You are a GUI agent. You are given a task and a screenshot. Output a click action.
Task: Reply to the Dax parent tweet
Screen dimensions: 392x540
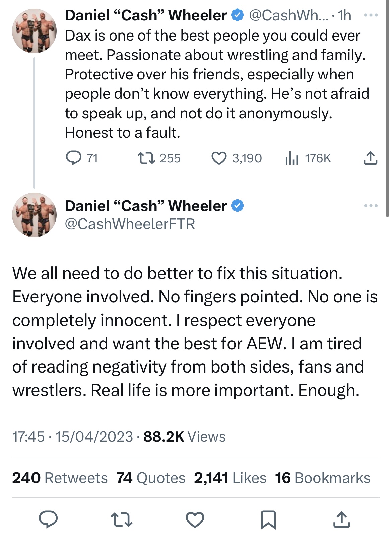tap(74, 158)
